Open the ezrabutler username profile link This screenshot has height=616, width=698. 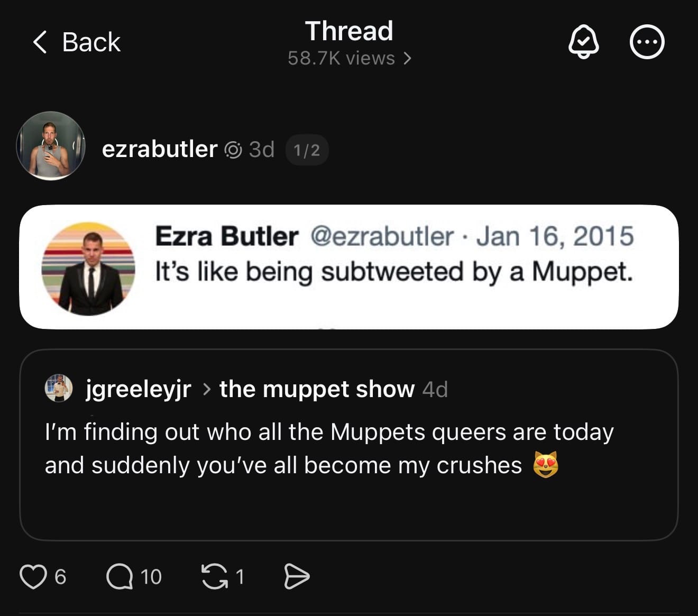pyautogui.click(x=159, y=150)
